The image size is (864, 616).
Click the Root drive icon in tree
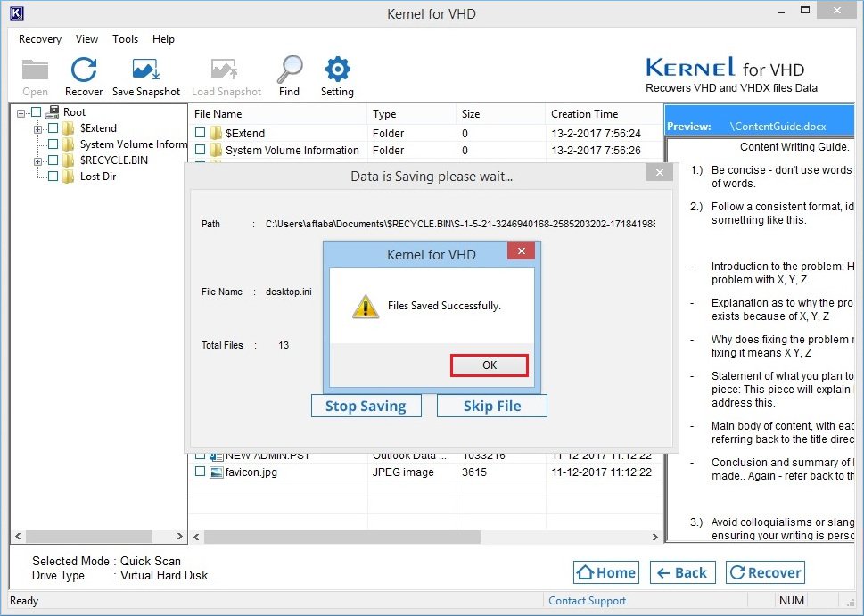click(x=52, y=111)
